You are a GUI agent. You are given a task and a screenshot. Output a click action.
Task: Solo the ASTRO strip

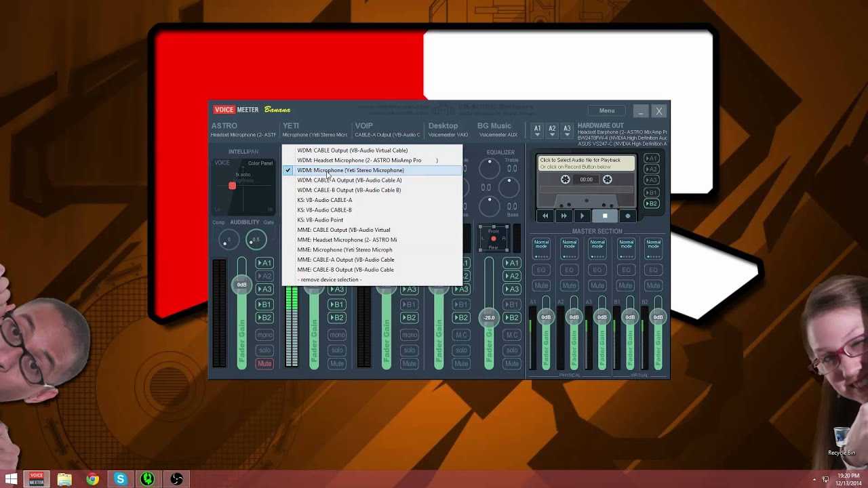point(264,350)
